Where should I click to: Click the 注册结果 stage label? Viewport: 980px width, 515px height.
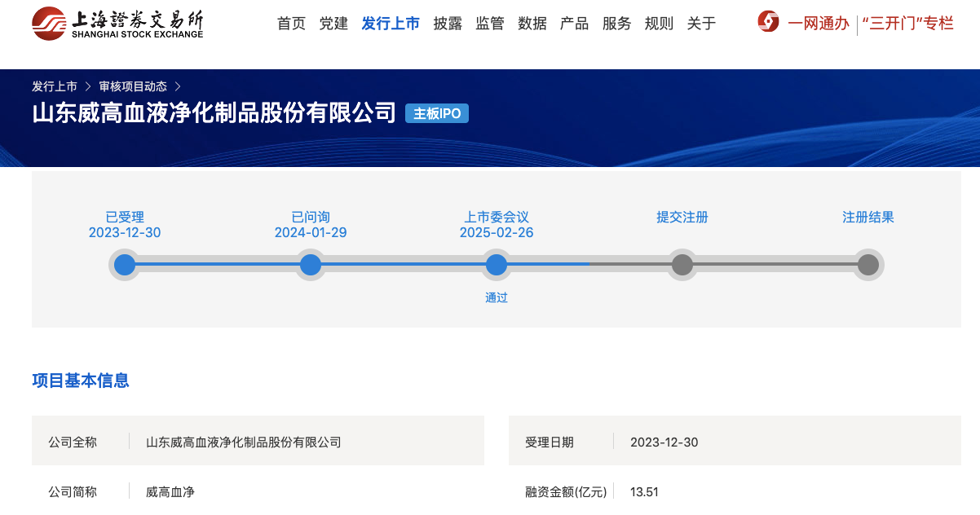point(868,217)
